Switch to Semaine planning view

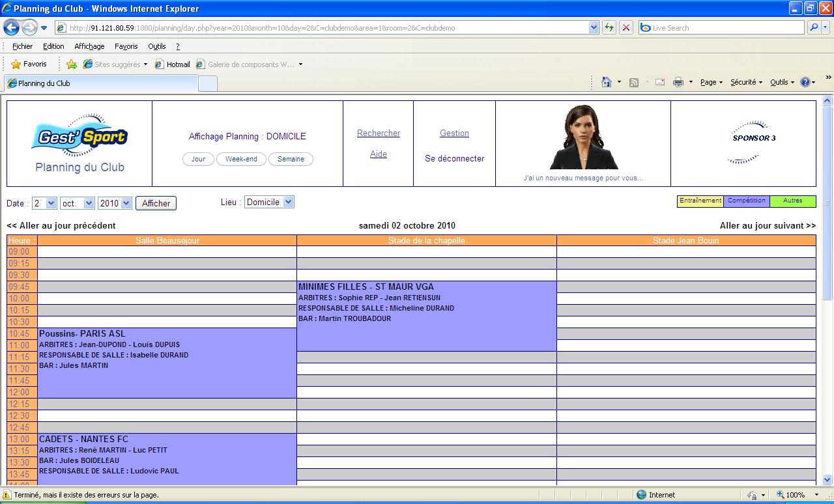[x=291, y=159]
